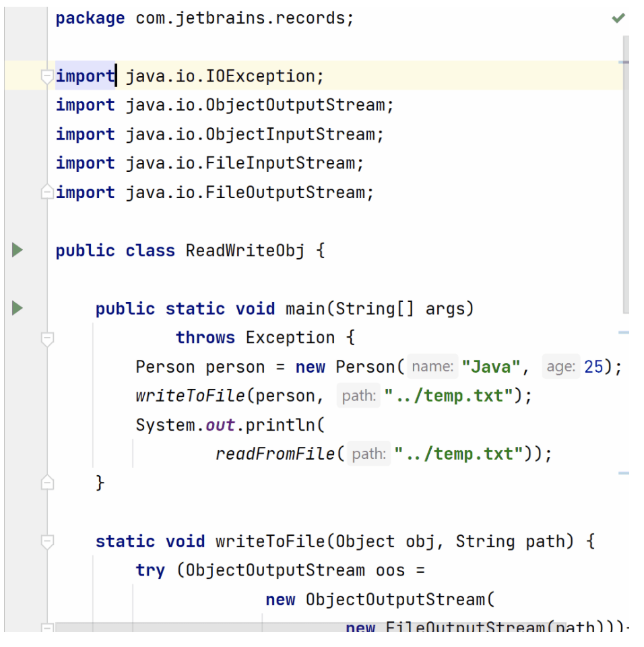Collapse main method body at throws line
The width and height of the screenshot is (644, 647).
point(47,338)
